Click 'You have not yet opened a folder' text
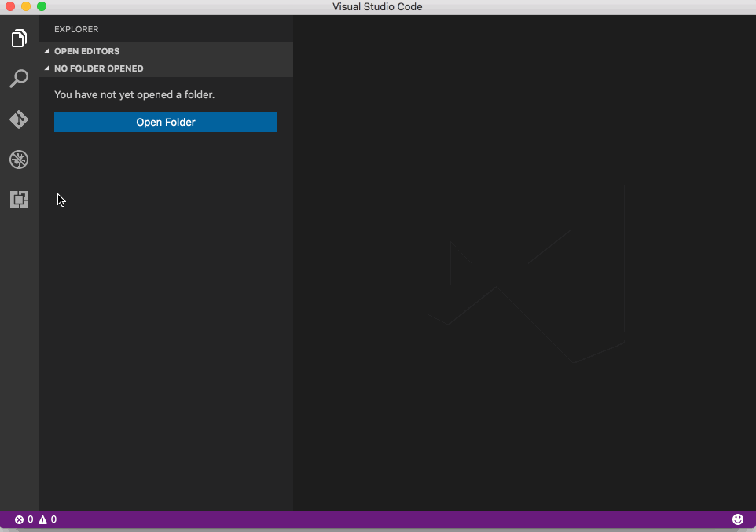756x532 pixels. [x=134, y=94]
